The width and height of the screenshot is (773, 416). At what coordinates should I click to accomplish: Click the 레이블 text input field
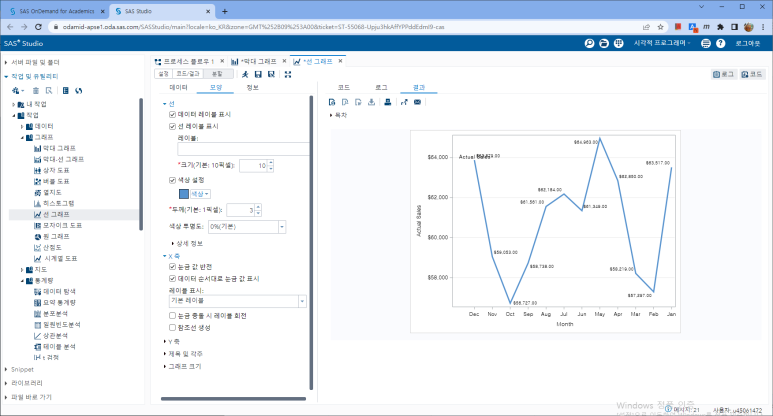[243, 149]
